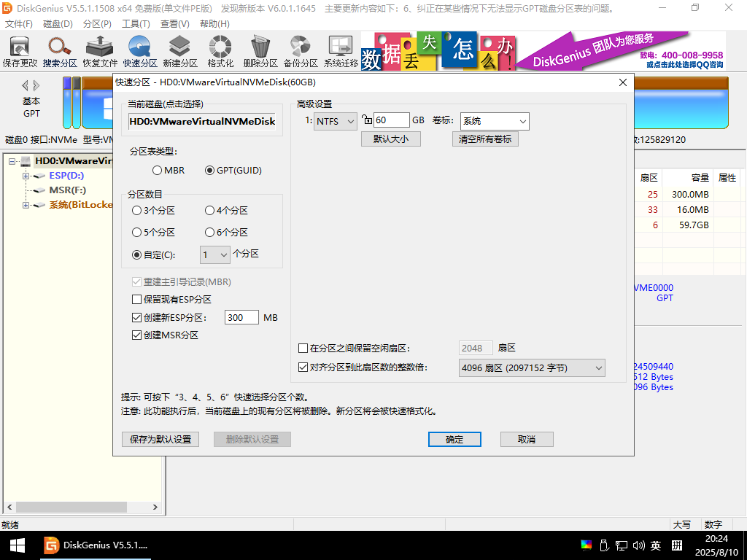The image size is (747, 560).
Task: Click the colorful display tray icon
Action: [x=587, y=545]
